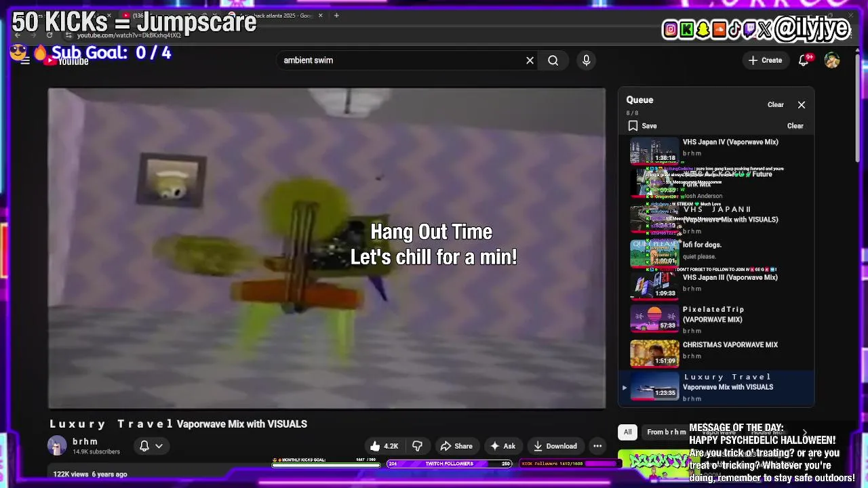Select the All filter chip

628,432
